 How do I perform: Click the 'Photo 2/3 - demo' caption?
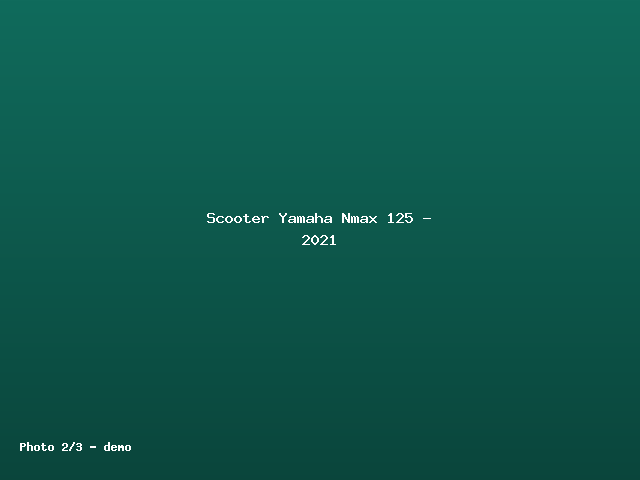click(x=76, y=447)
